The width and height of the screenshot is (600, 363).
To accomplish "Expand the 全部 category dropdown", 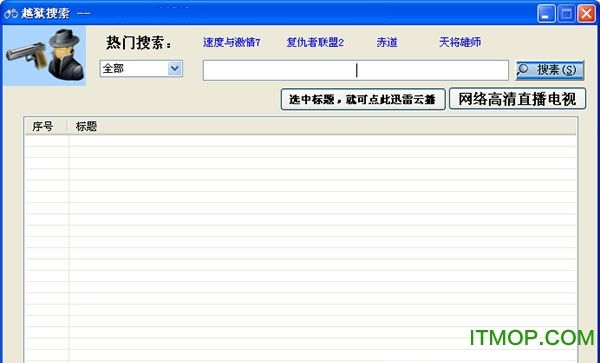I will tap(141, 69).
